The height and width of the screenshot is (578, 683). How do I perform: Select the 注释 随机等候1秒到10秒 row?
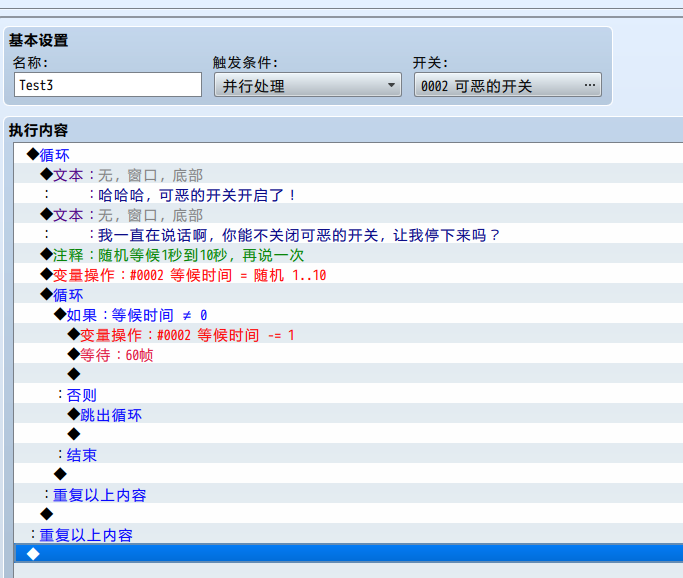point(348,254)
